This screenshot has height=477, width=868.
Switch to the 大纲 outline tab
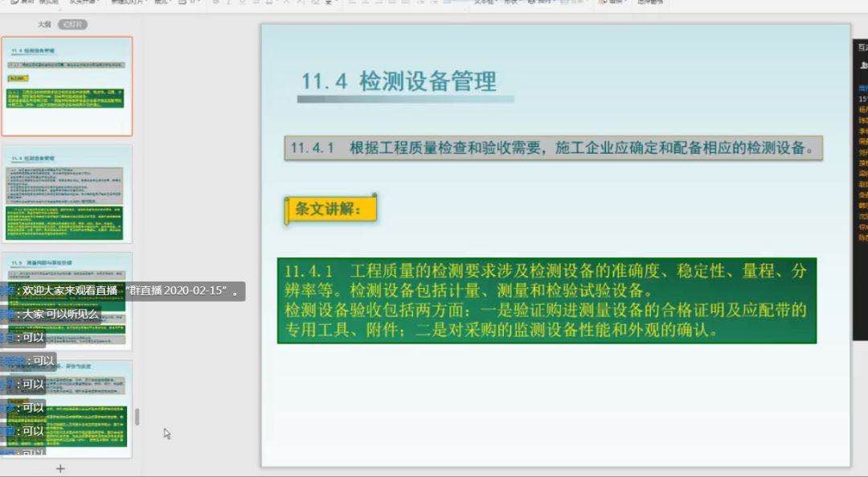(45, 25)
